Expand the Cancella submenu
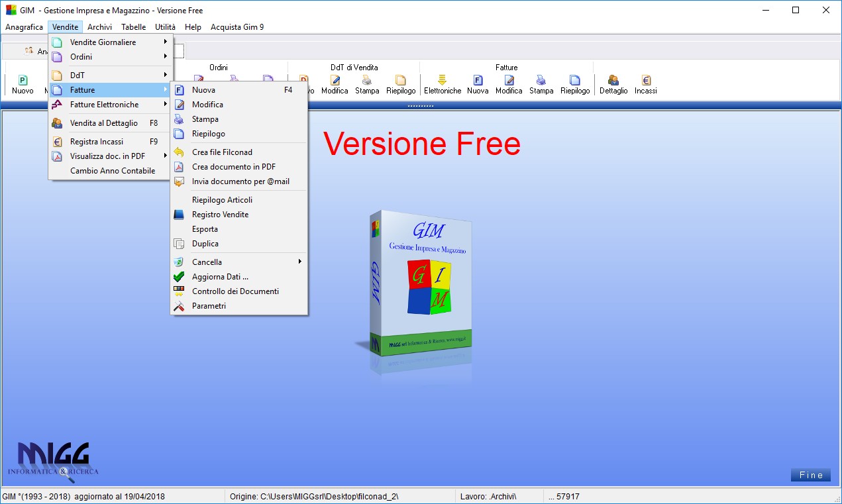The width and height of the screenshot is (842, 504). (x=239, y=262)
